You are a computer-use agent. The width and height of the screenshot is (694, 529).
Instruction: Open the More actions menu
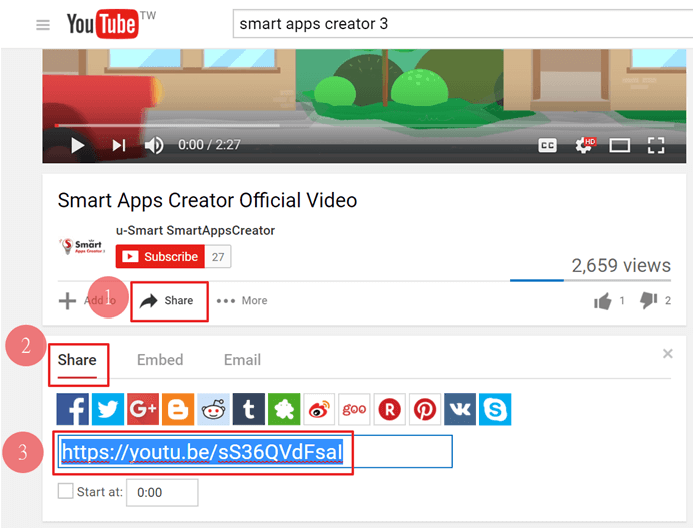pyautogui.click(x=242, y=301)
